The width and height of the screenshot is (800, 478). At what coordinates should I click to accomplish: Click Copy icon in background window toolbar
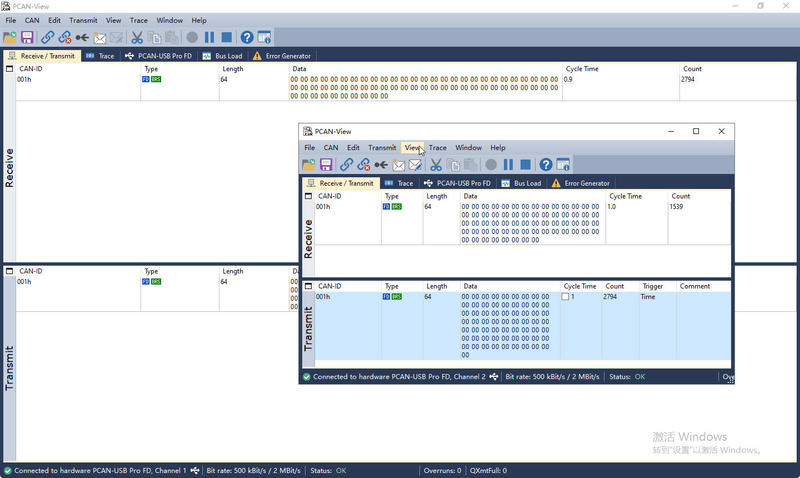click(x=154, y=37)
